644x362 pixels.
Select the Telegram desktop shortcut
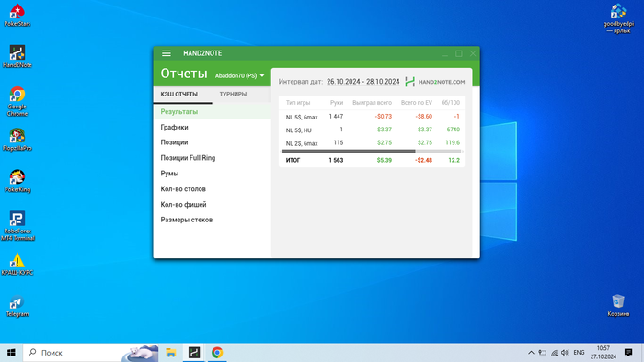point(17,306)
